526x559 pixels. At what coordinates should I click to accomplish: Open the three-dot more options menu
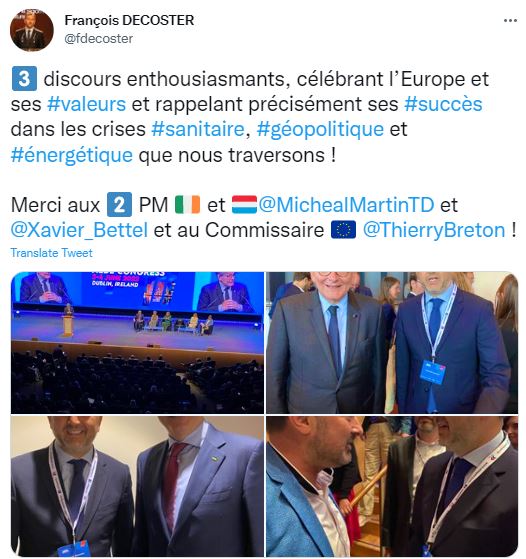point(510,21)
